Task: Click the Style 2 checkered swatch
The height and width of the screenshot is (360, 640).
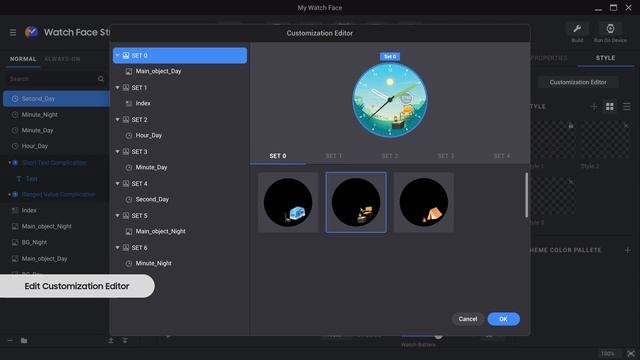Action: pyautogui.click(x=605, y=140)
